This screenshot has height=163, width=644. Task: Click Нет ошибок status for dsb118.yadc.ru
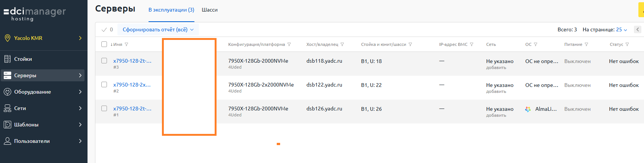[x=624, y=61]
